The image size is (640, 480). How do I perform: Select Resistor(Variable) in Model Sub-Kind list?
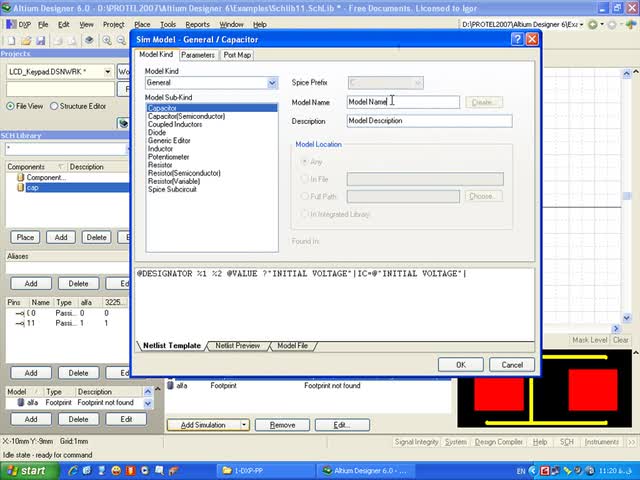pyautogui.click(x=173, y=181)
